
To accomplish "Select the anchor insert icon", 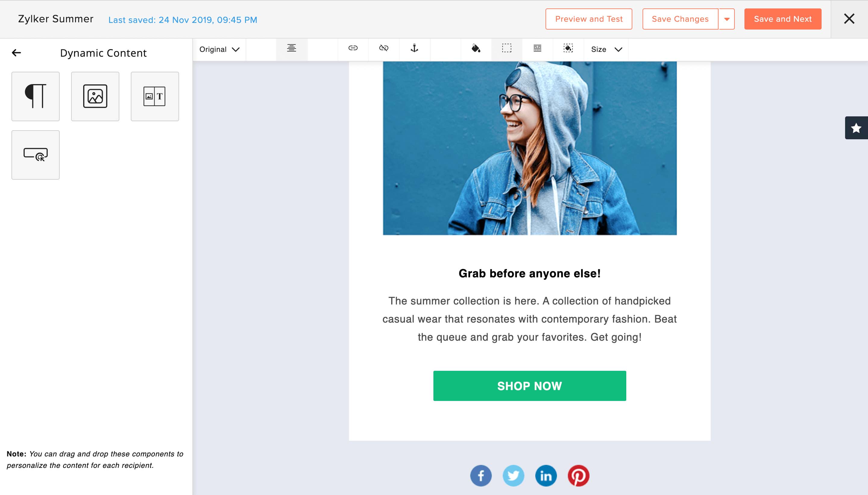I will tap(415, 49).
